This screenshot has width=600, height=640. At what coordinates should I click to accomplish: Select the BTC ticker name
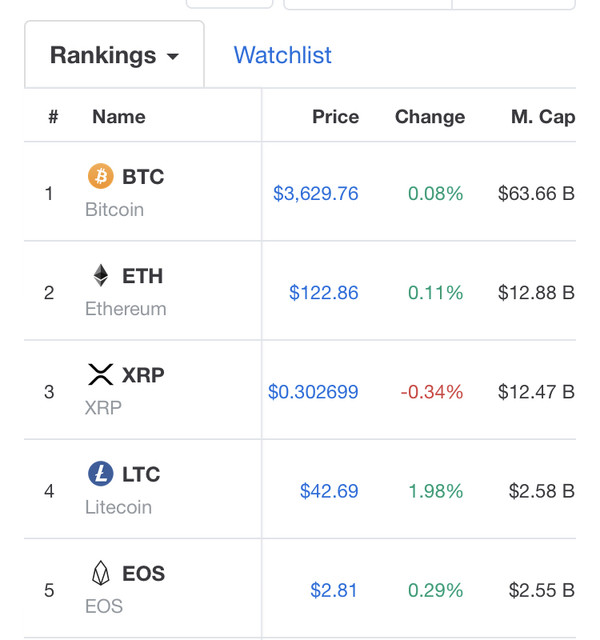click(x=143, y=177)
